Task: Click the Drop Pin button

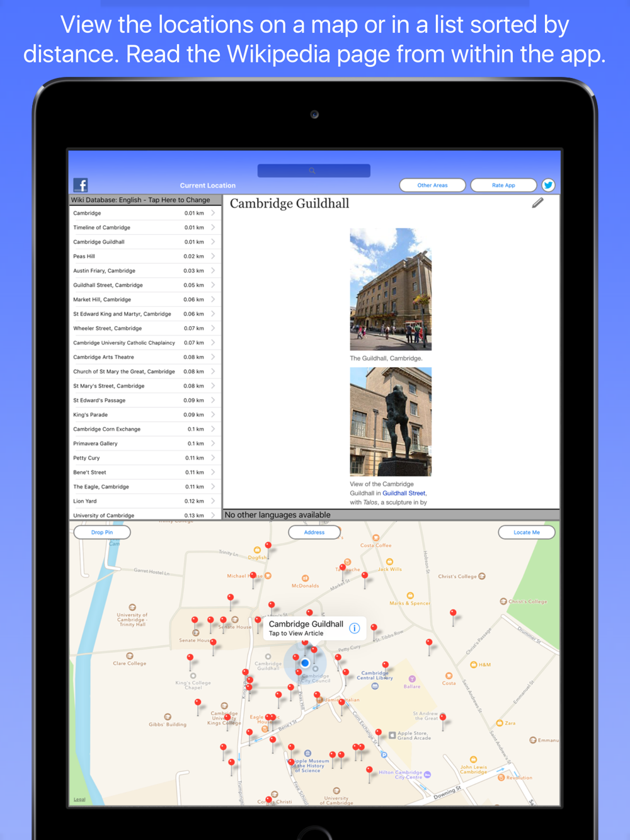Action: [102, 532]
